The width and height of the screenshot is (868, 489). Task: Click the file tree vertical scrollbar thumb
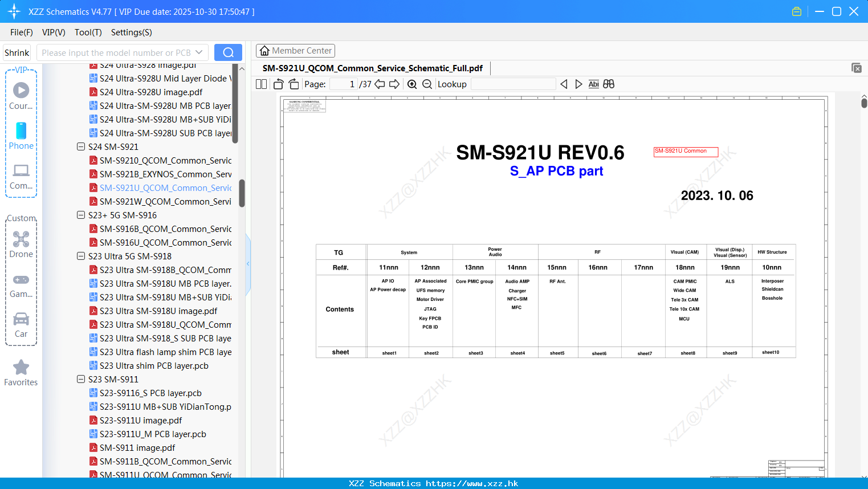(242, 193)
